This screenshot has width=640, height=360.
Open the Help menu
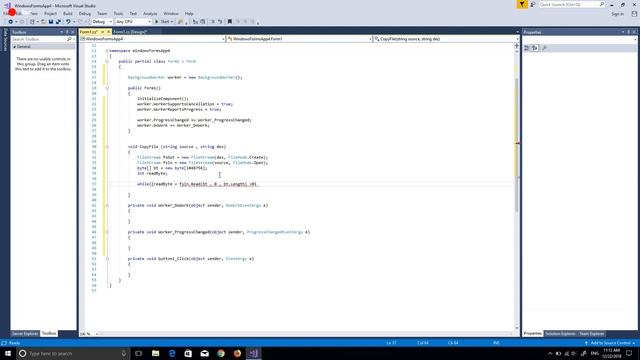point(189,13)
